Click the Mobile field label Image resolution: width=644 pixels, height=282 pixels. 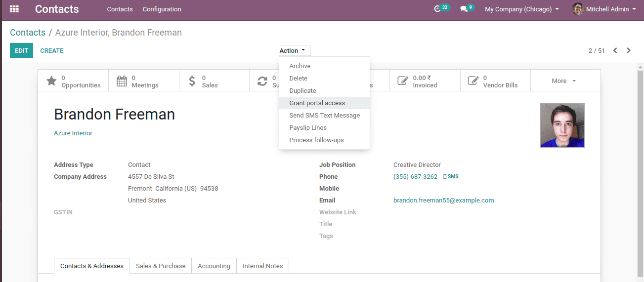(x=329, y=189)
